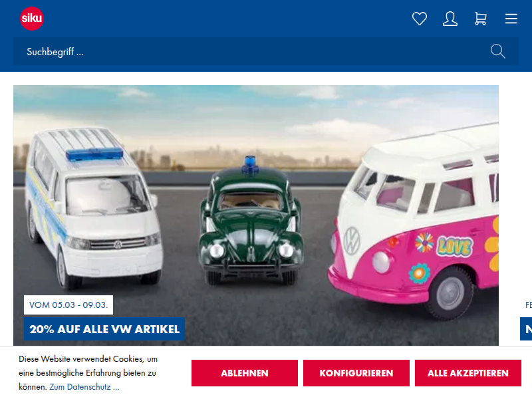Click the siku logo
Viewport: 532px width, 399px height.
pyautogui.click(x=32, y=19)
